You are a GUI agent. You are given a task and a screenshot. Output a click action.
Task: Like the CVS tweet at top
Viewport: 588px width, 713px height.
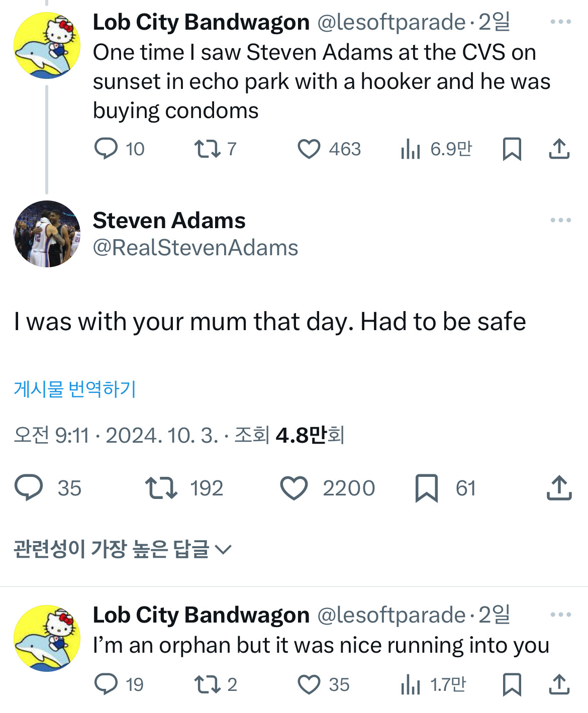point(309,149)
